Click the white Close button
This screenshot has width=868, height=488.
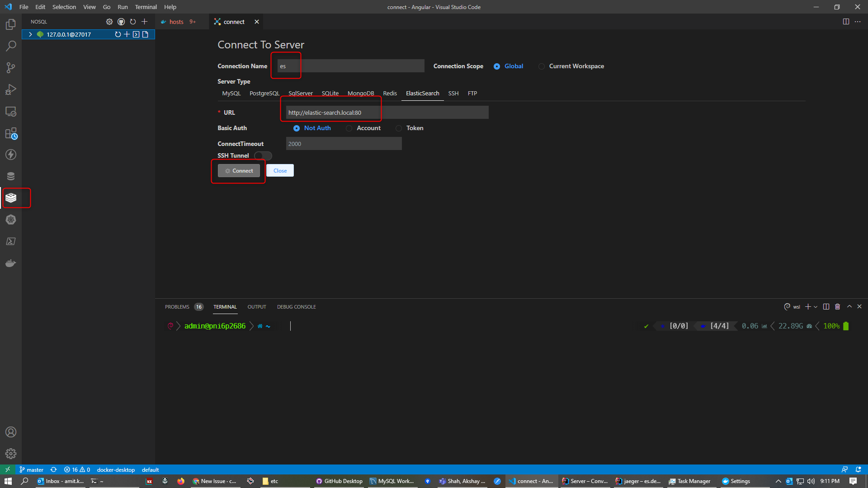click(280, 171)
